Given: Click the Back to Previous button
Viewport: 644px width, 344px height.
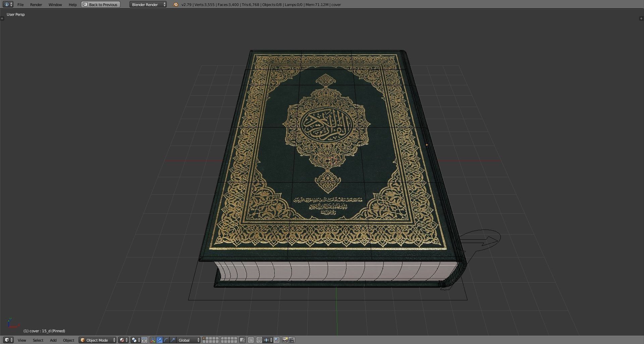Looking at the screenshot, I should pyautogui.click(x=101, y=4).
